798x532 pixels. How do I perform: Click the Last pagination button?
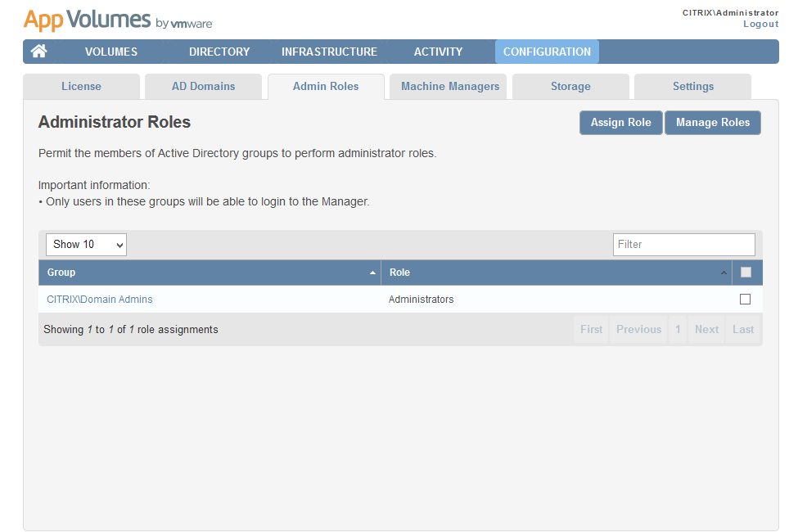coord(743,329)
